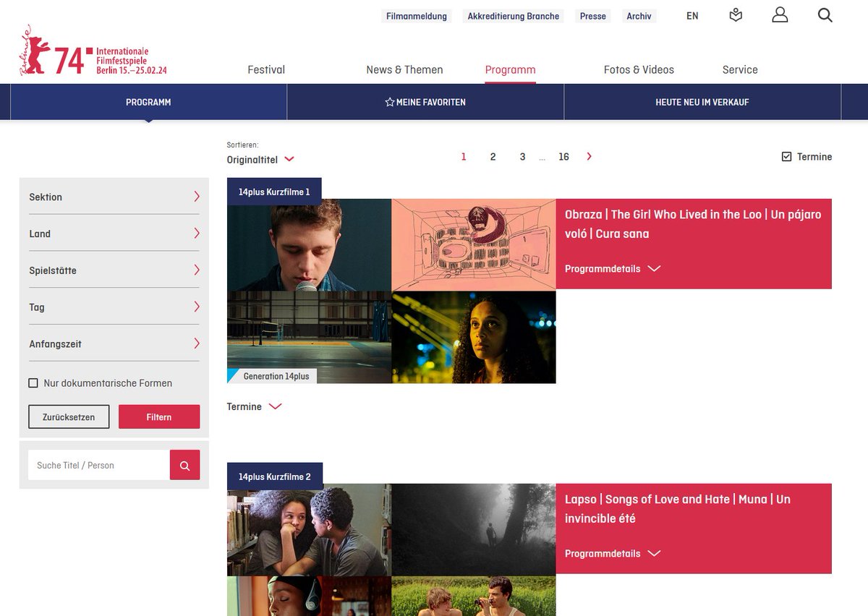This screenshot has width=868, height=616.
Task: Open the pink sketch drawing thumbnail
Action: pyautogui.click(x=474, y=245)
